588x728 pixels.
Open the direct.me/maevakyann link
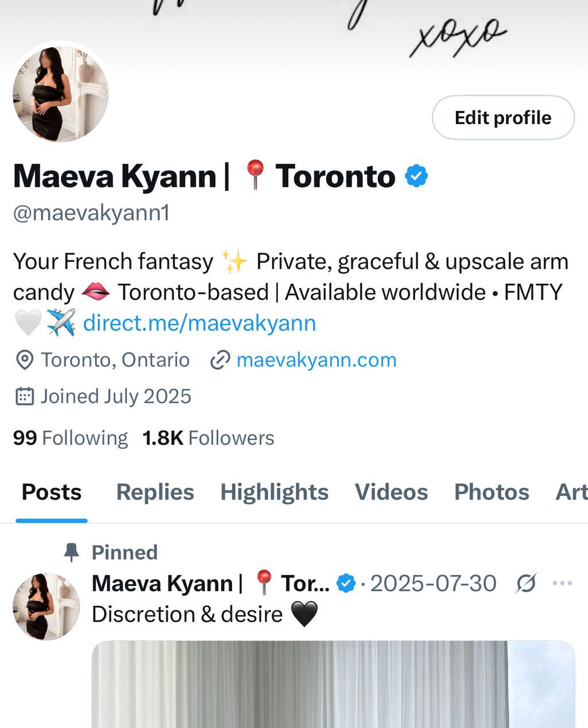[199, 323]
